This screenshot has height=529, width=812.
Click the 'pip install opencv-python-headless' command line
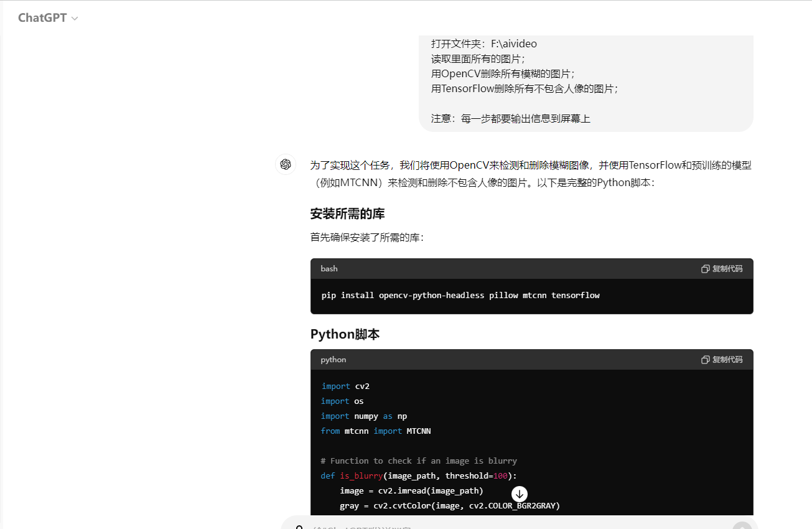(460, 296)
